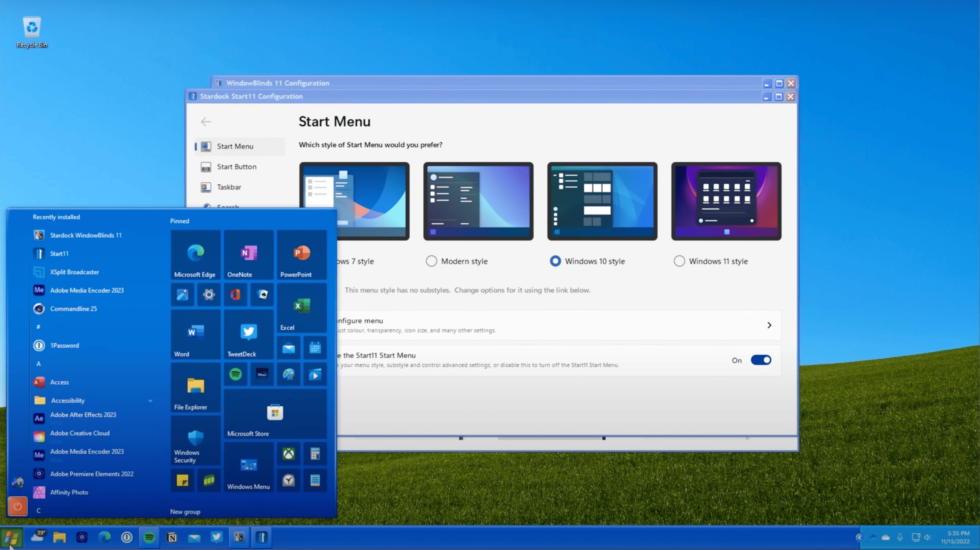Click the back arrow in Start11 Configuration

(206, 122)
